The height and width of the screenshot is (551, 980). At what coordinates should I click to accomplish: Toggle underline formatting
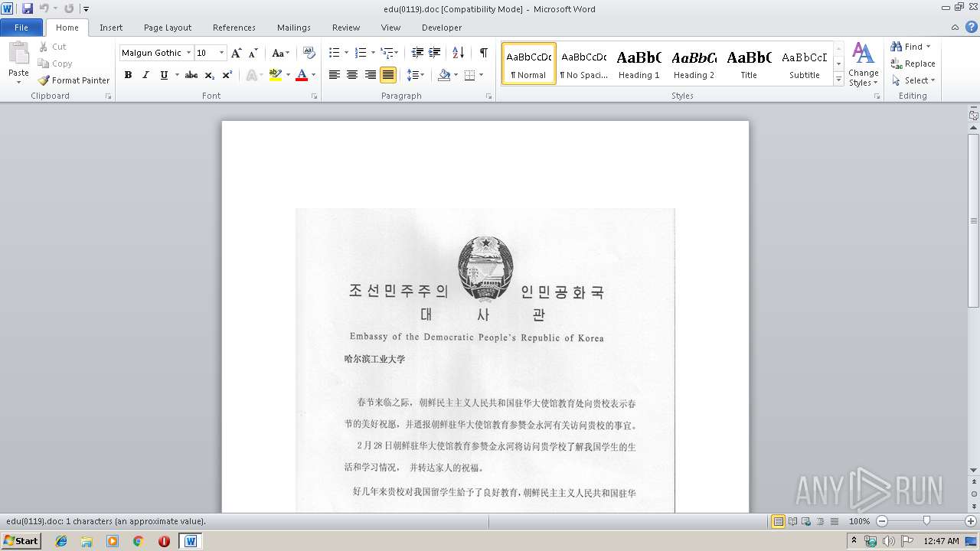(164, 75)
